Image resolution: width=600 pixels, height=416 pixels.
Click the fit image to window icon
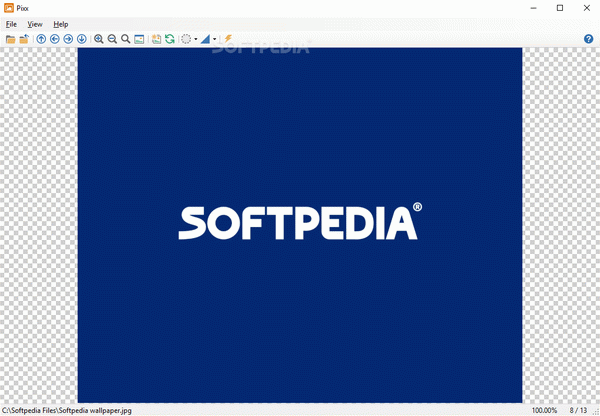point(139,39)
